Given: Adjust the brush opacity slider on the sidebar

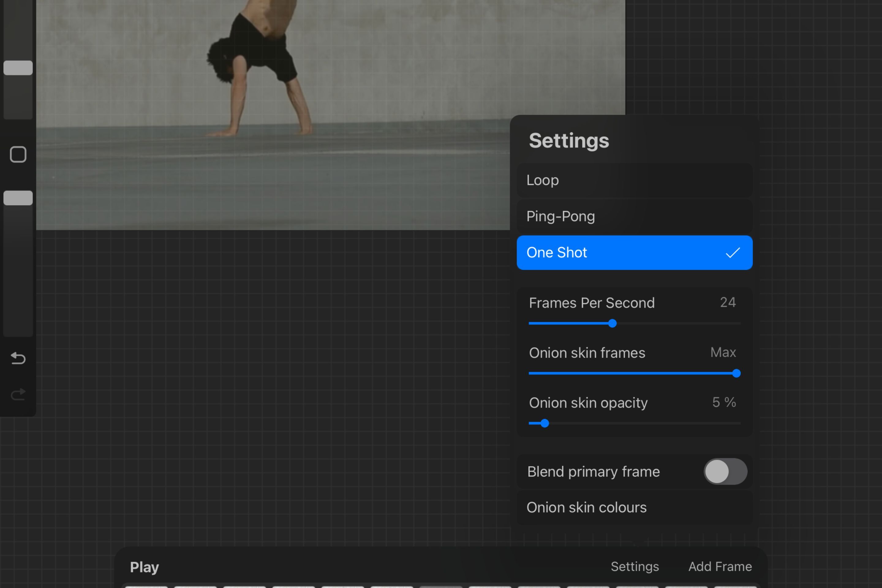Looking at the screenshot, I should 18,198.
